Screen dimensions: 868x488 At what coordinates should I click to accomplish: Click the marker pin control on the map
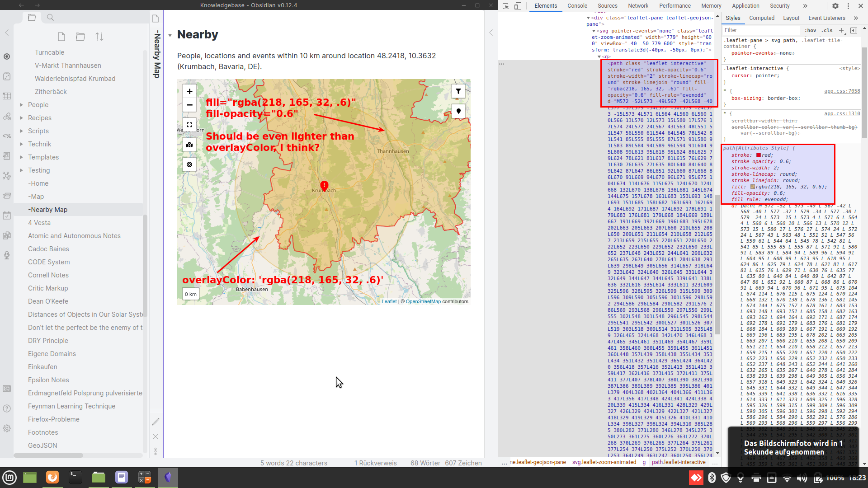click(x=458, y=111)
